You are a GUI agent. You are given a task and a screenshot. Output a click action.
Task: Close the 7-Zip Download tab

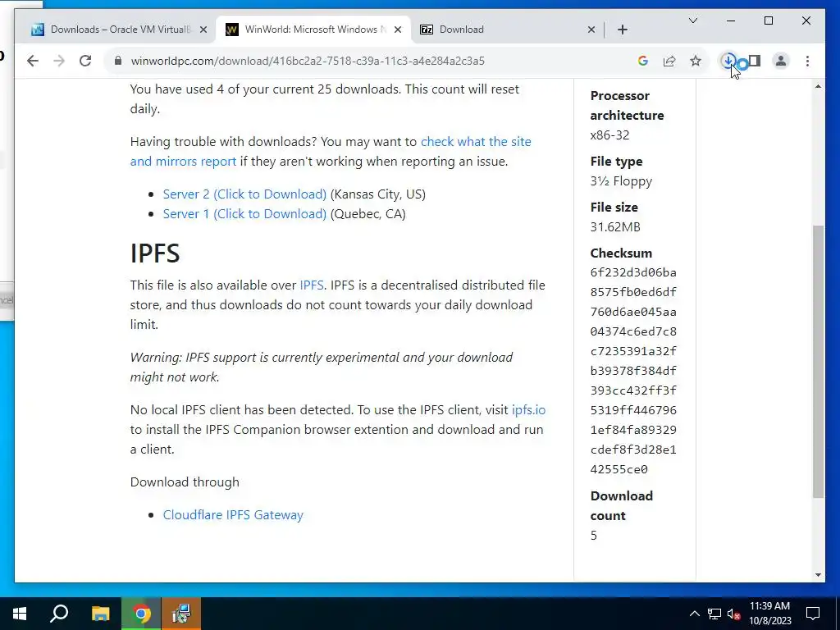pyautogui.click(x=591, y=30)
